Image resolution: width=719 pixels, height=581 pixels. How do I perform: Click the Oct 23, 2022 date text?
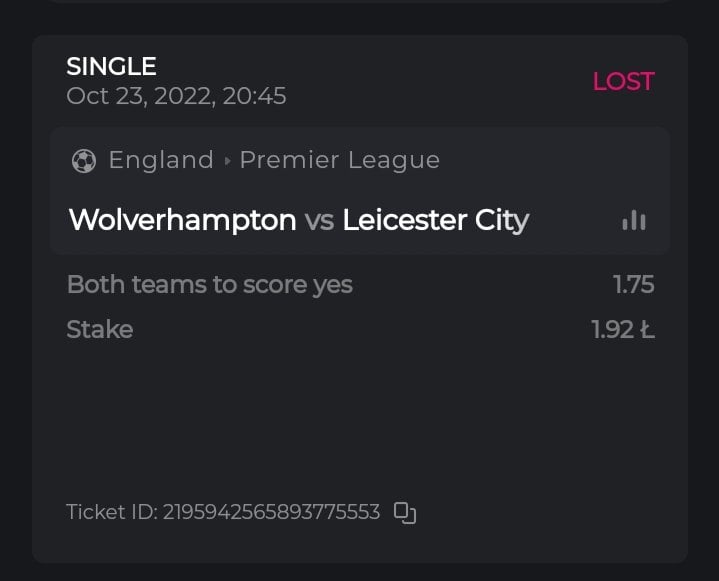136,96
